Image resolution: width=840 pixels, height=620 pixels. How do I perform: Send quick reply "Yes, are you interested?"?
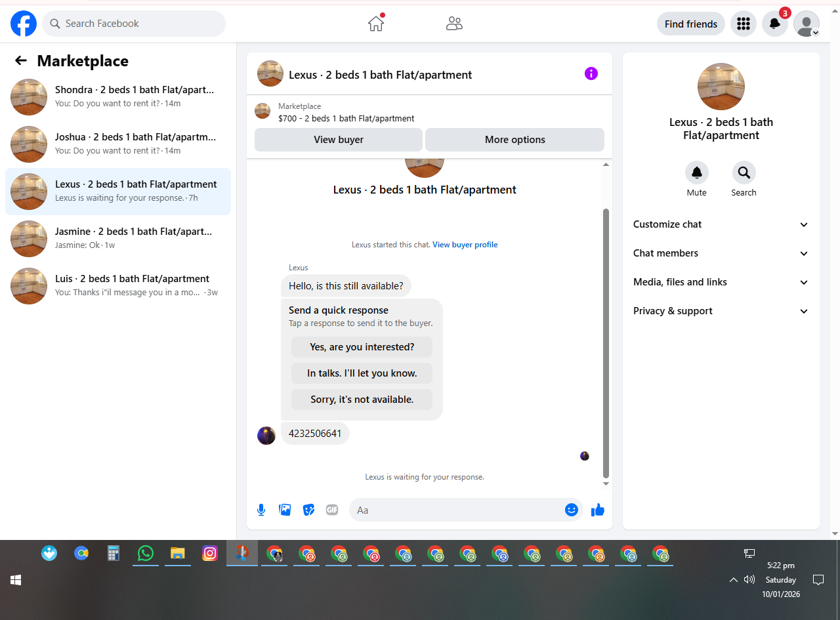point(362,347)
